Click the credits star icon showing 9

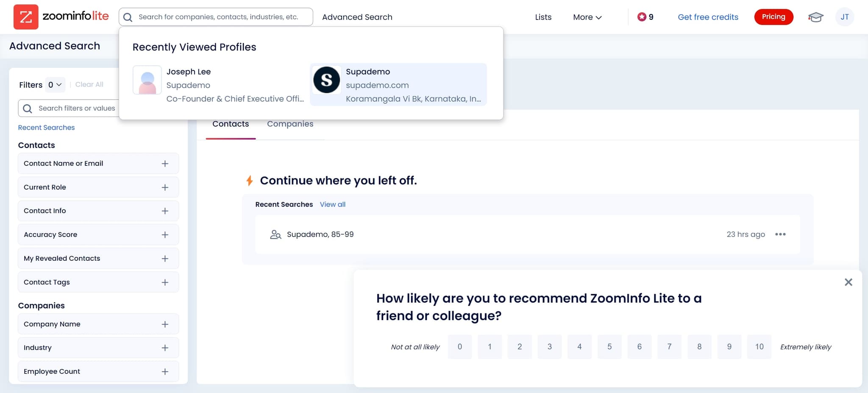(642, 17)
